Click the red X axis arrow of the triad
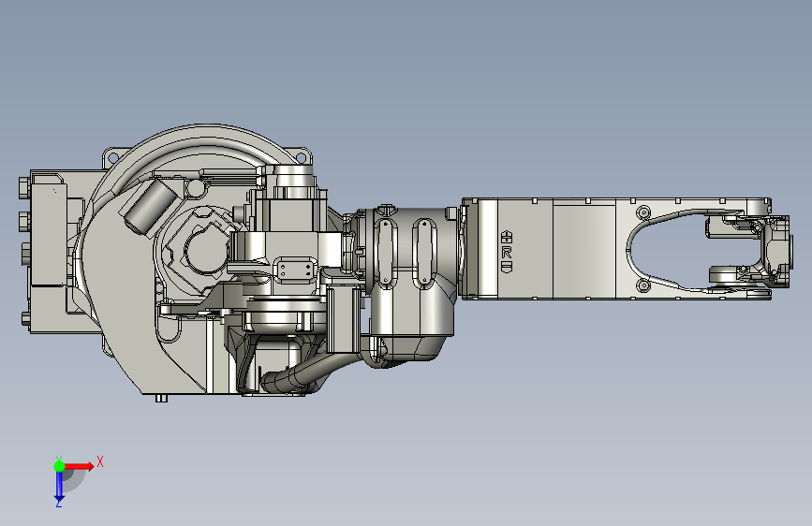This screenshot has height=526, width=812. pos(80,466)
